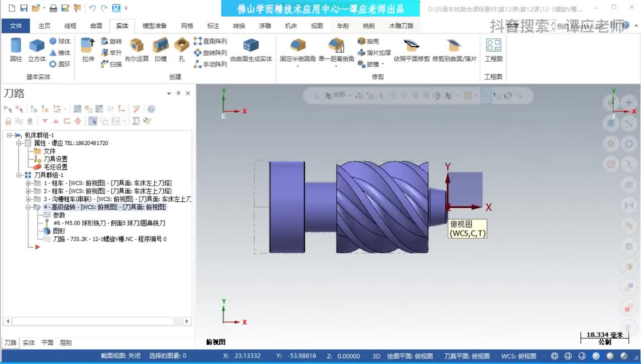Click the 固定半倒圆角 fillet tool

(x=298, y=50)
